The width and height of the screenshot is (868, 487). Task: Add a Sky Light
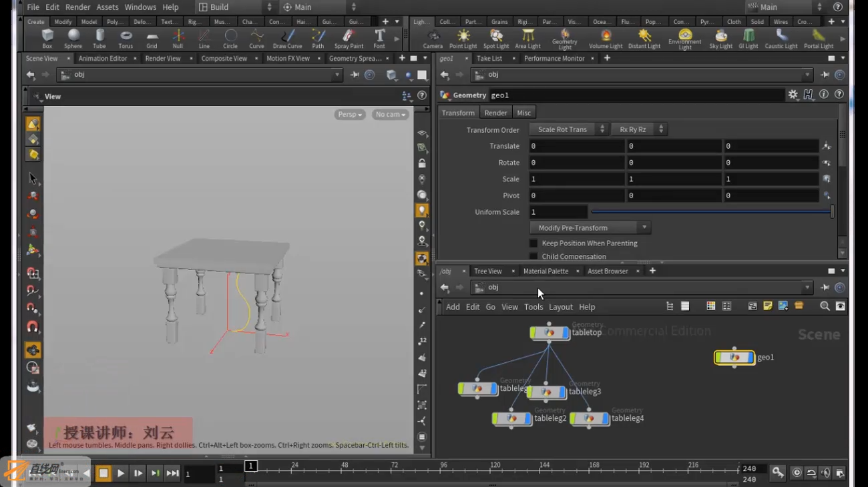pos(721,39)
